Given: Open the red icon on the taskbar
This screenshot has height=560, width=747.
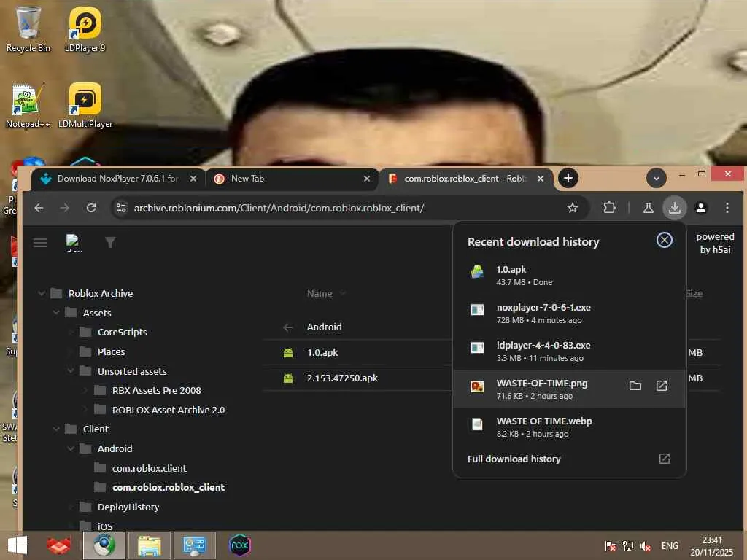Looking at the screenshot, I should click(x=58, y=545).
